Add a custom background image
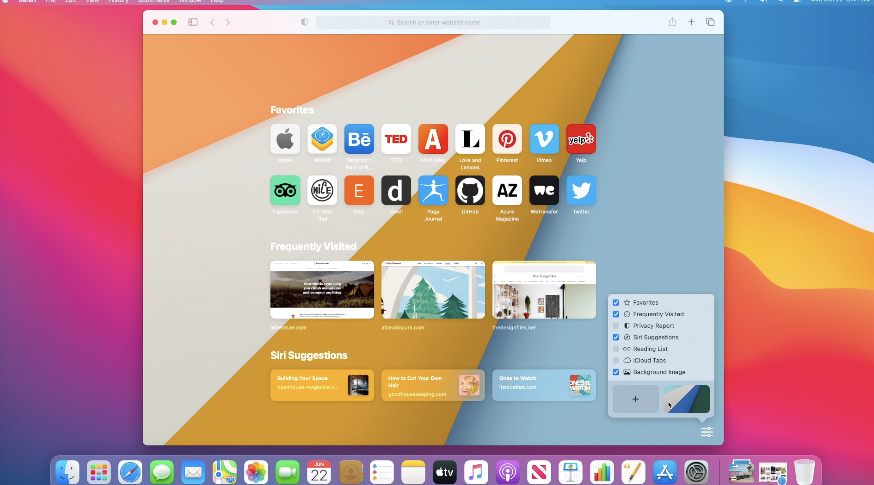The image size is (874, 485). (635, 399)
